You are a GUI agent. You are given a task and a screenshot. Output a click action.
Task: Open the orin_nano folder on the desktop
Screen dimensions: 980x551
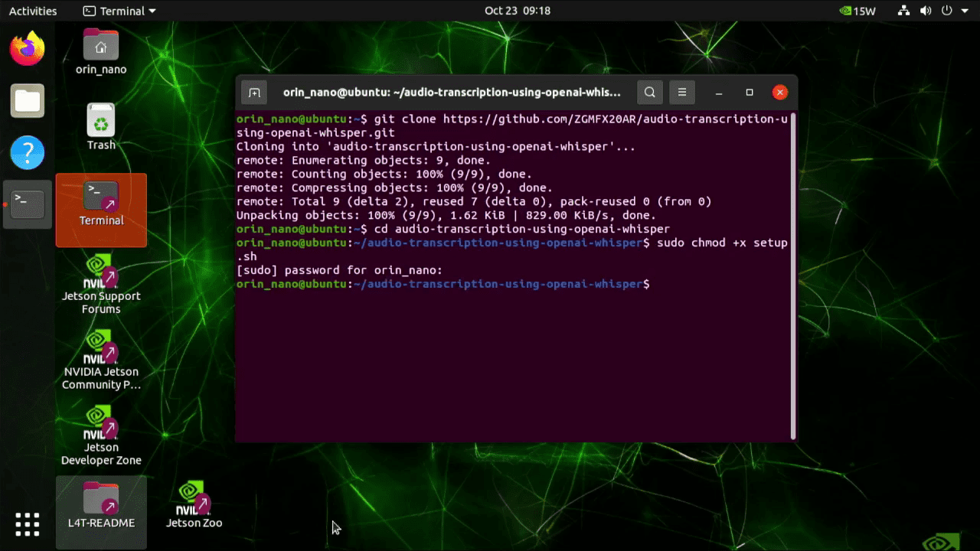click(101, 43)
